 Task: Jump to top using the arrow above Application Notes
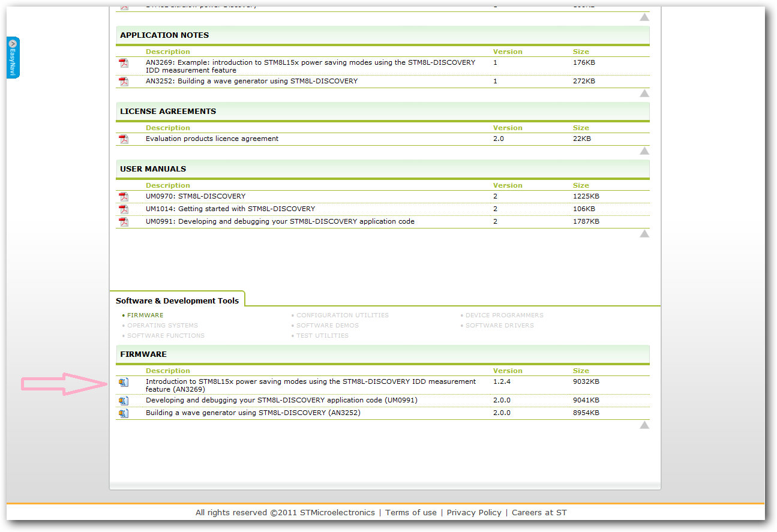pyautogui.click(x=644, y=17)
